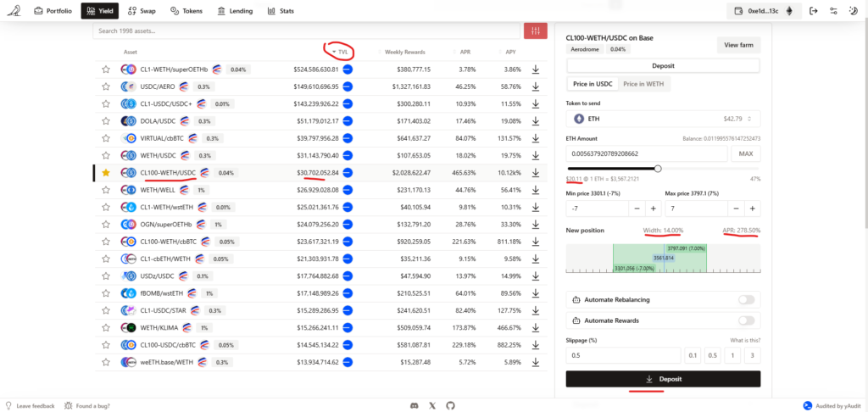868x412 pixels.
Task: Unstar the CL100-WETH/USDC row
Action: [106, 173]
